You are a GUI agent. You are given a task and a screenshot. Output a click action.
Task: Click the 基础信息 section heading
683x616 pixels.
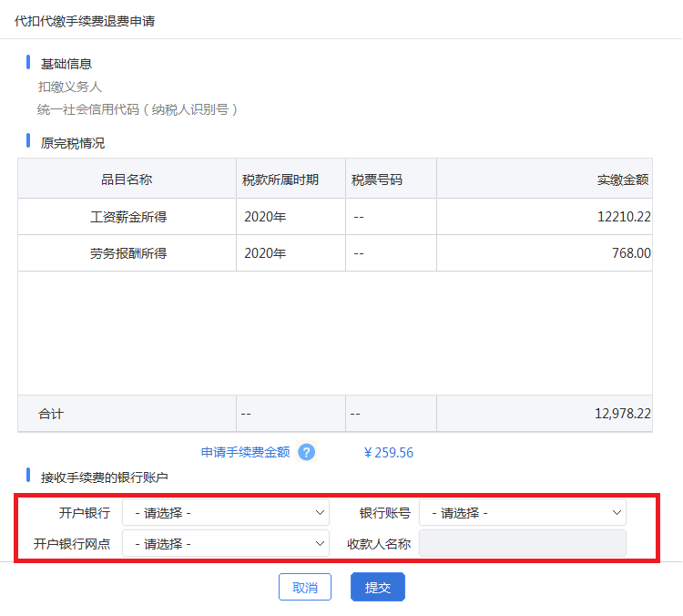point(66,64)
